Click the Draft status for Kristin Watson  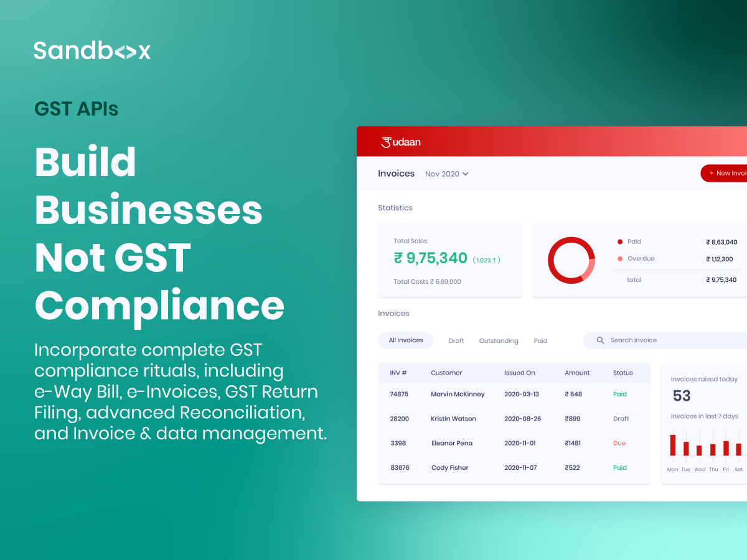[x=621, y=419]
